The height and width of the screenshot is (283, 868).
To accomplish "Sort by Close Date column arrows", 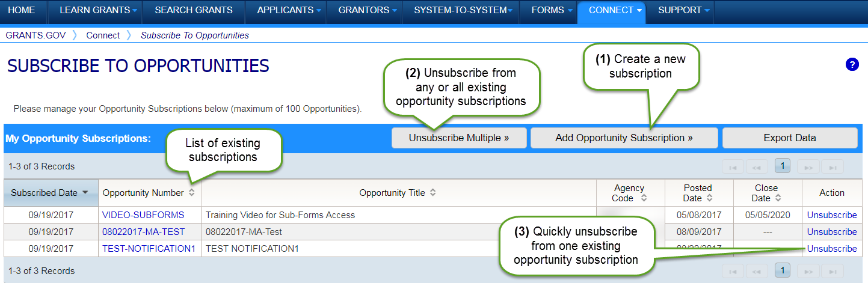I will pyautogui.click(x=778, y=198).
